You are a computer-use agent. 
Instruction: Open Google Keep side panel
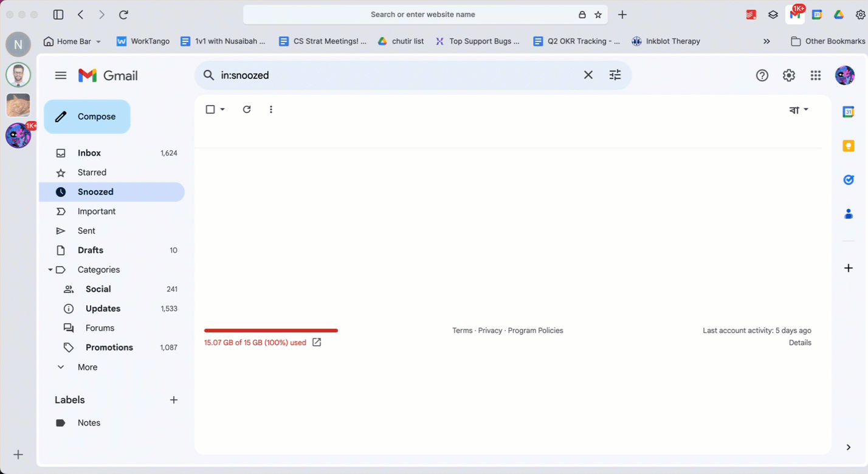point(849,146)
